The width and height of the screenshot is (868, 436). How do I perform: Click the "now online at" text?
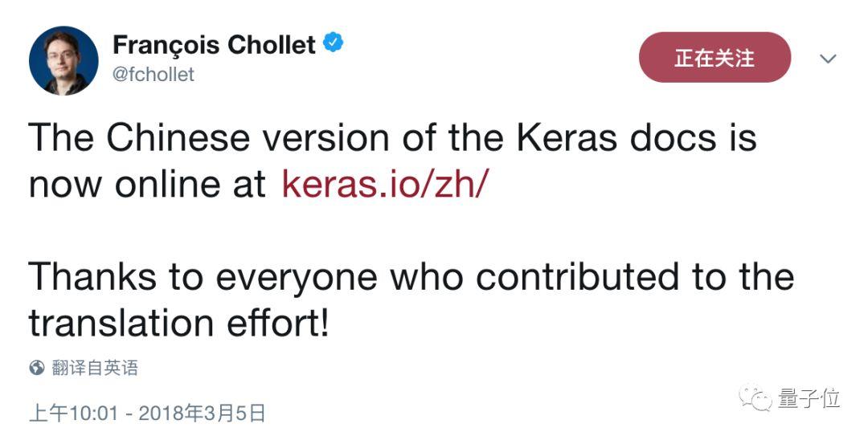(147, 184)
